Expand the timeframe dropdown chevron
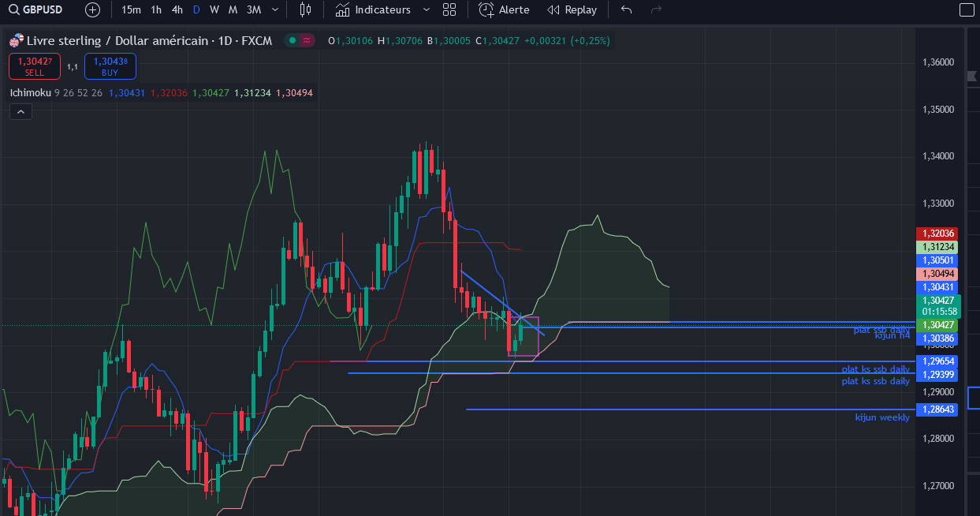This screenshot has height=516, width=980. (274, 9)
